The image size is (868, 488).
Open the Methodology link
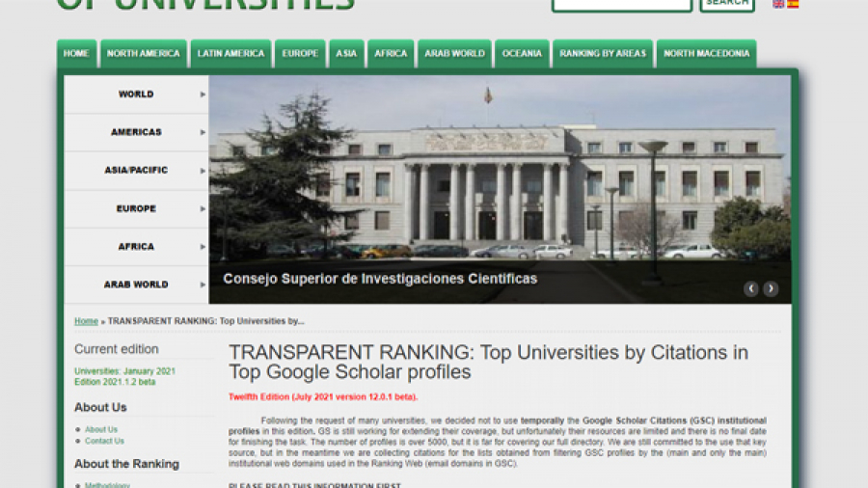tap(107, 485)
